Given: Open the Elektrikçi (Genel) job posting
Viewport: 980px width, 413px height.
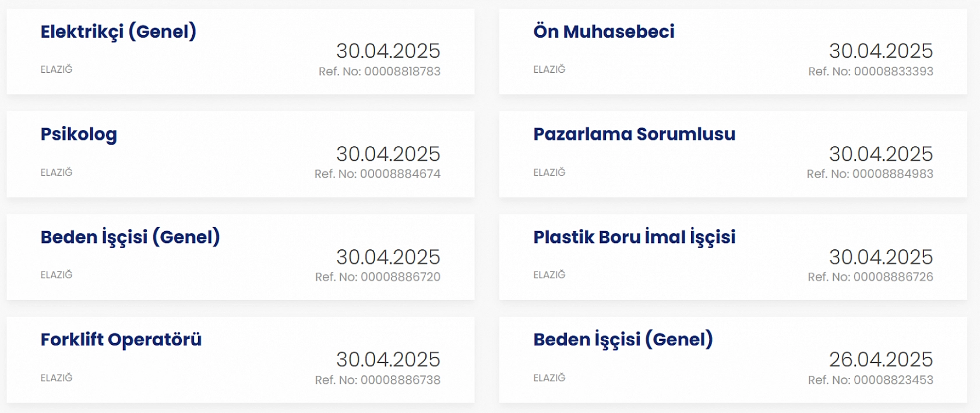Looking at the screenshot, I should tap(118, 32).
